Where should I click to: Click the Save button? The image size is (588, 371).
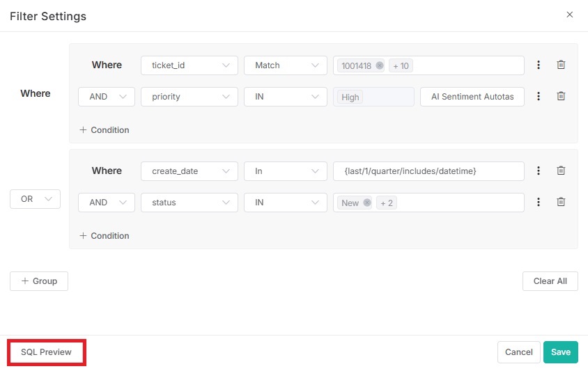coord(560,352)
